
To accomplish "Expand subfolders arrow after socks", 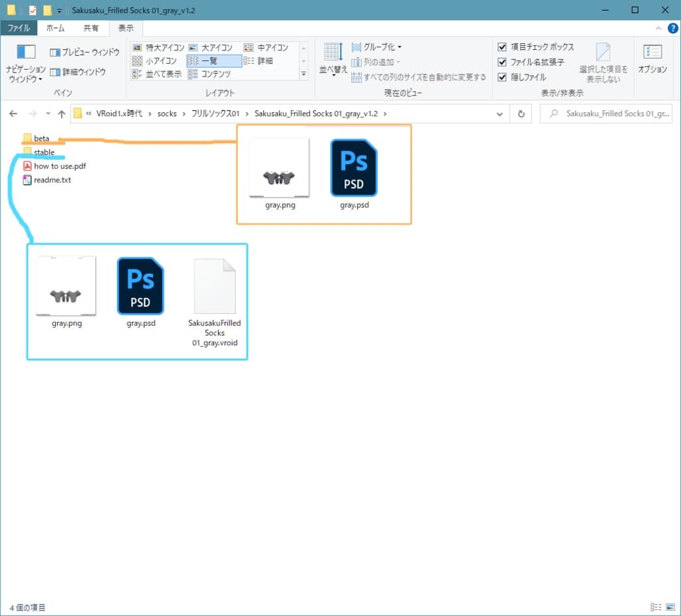I will click(x=184, y=114).
